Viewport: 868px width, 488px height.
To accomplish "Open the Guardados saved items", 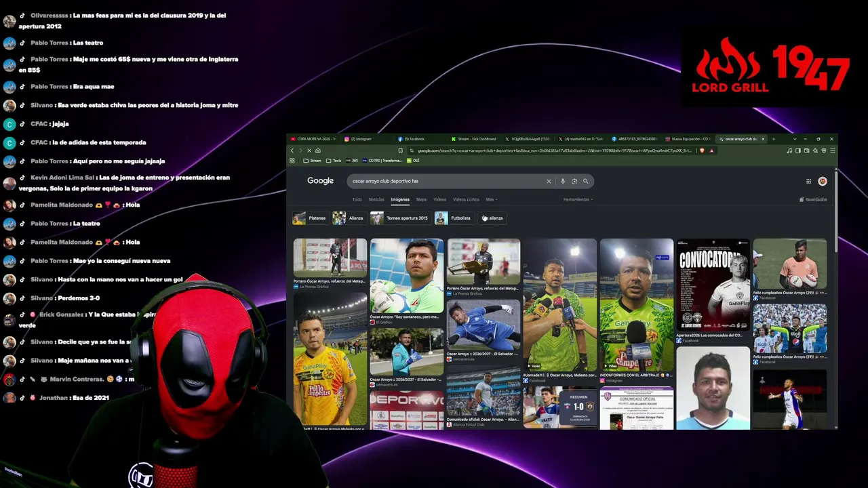I will 813,199.
